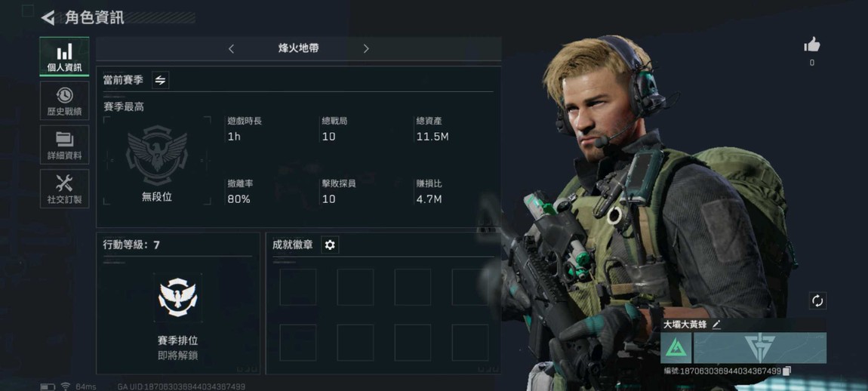868x391 pixels.
Task: Select the last badge slot in bottom row
Action: 470,343
